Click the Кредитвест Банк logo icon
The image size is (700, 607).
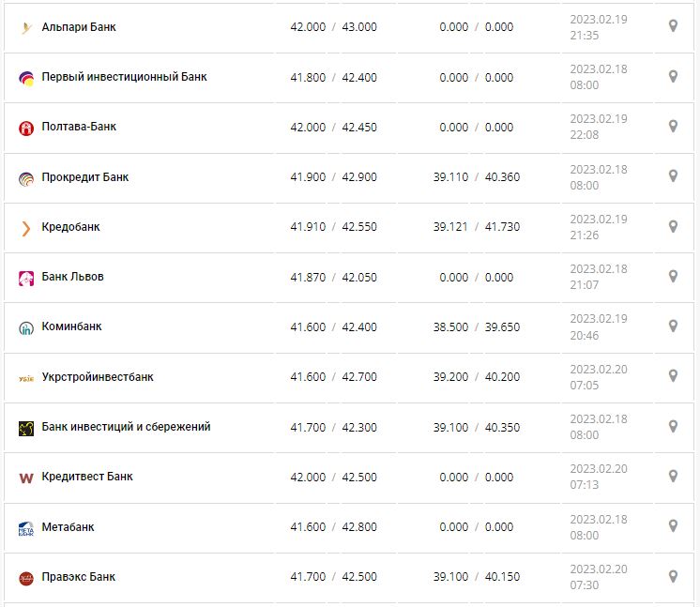pos(26,478)
